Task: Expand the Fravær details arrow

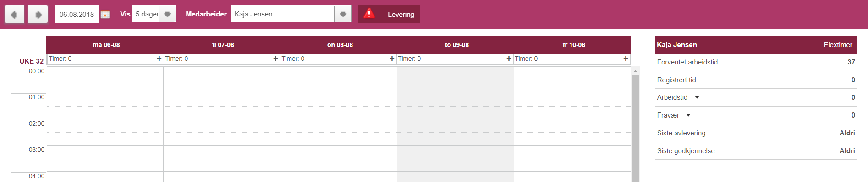Action: (688, 115)
